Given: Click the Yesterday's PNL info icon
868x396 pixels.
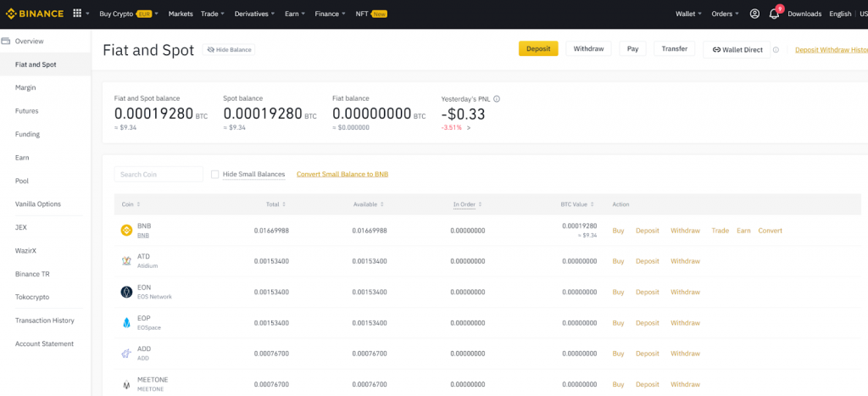Looking at the screenshot, I should pyautogui.click(x=497, y=99).
